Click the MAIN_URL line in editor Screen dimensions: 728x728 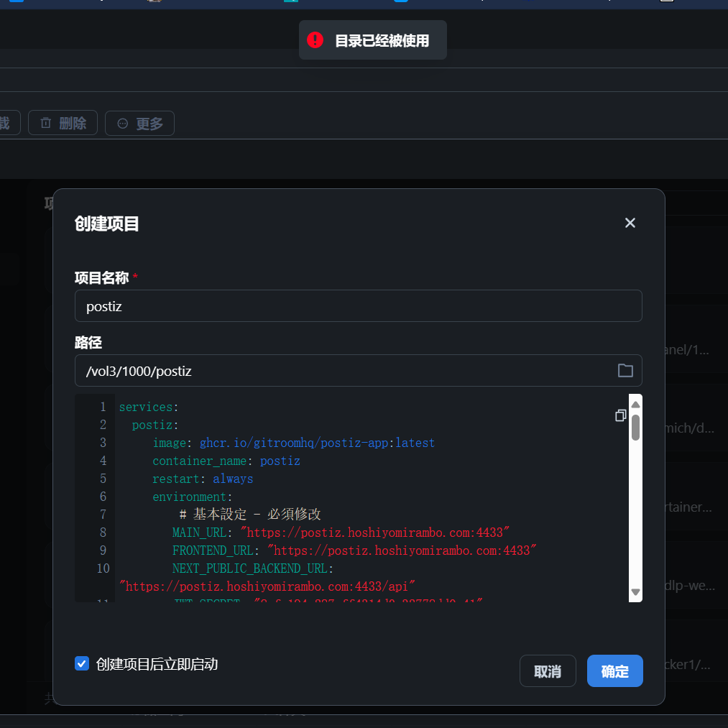[341, 533]
